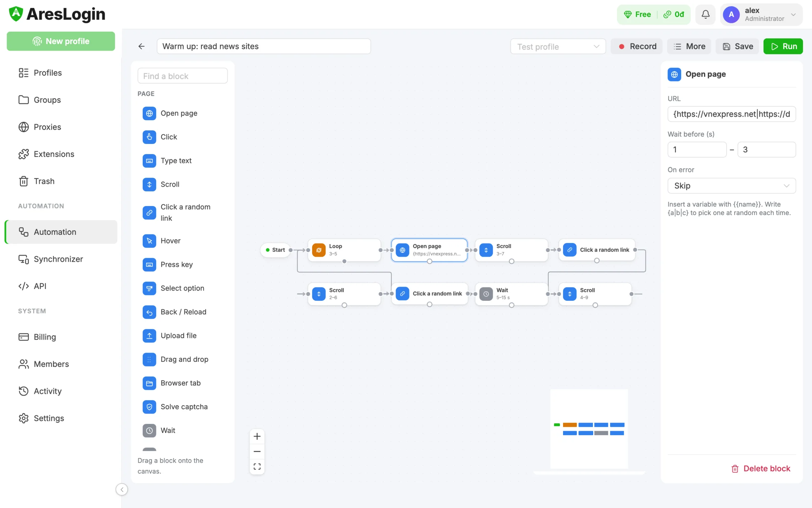Viewport: 812px width, 508px height.
Task: Select the Scroll block in palette
Action: click(182, 185)
